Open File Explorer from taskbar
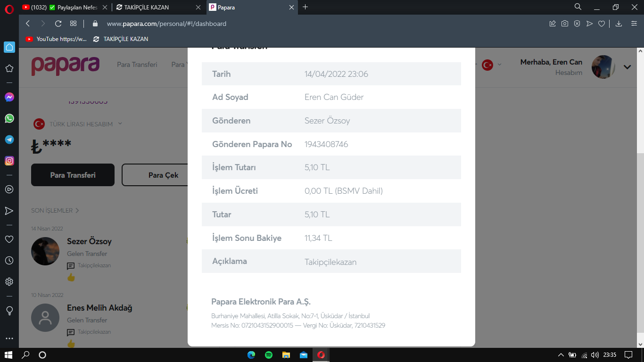Image resolution: width=644 pixels, height=362 pixels. pos(286,355)
